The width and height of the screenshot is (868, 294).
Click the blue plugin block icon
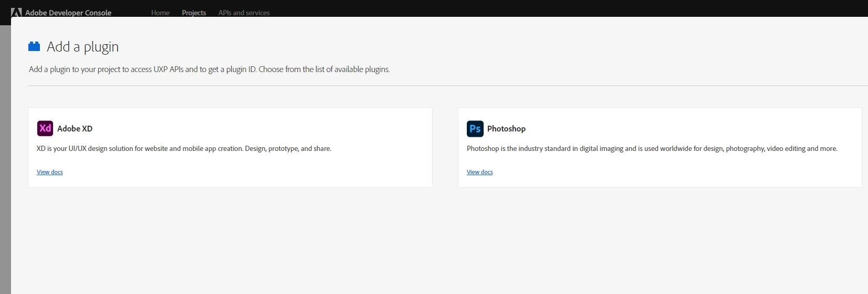click(x=34, y=46)
